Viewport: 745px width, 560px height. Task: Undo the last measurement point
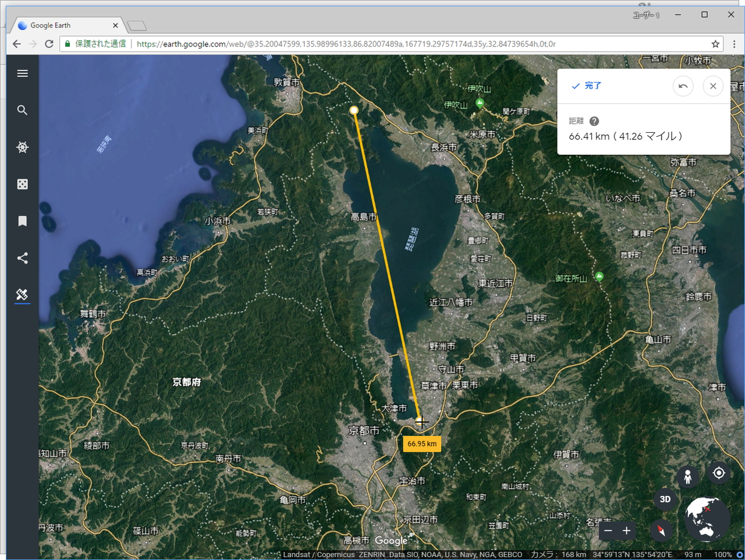683,86
